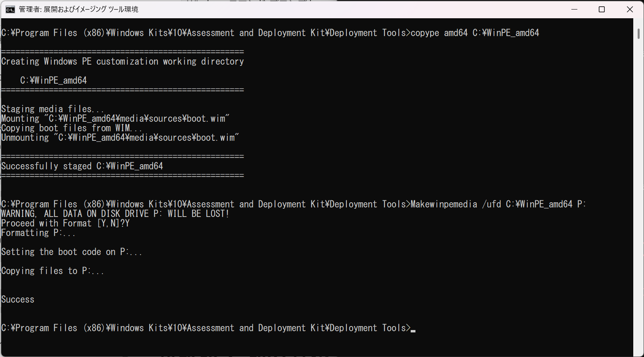This screenshot has width=644, height=357.
Task: Click the blinking cursor at the prompt
Action: 413,330
